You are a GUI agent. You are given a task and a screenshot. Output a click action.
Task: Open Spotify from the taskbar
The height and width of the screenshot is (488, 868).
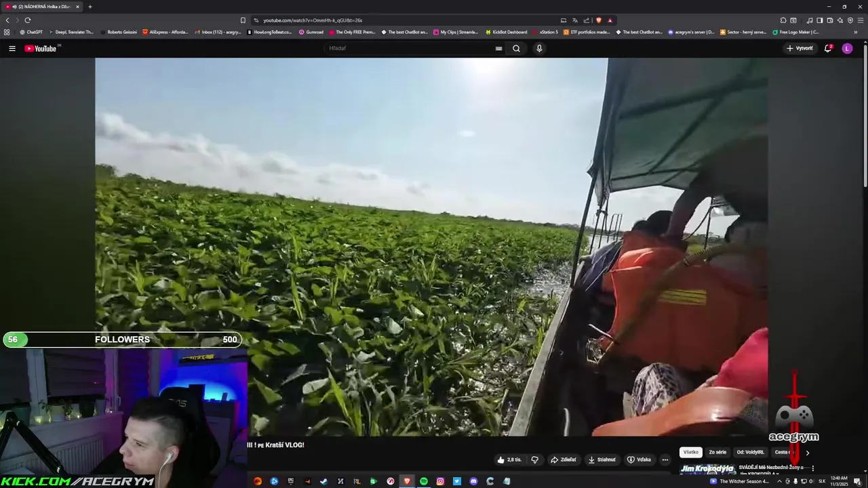click(x=424, y=481)
